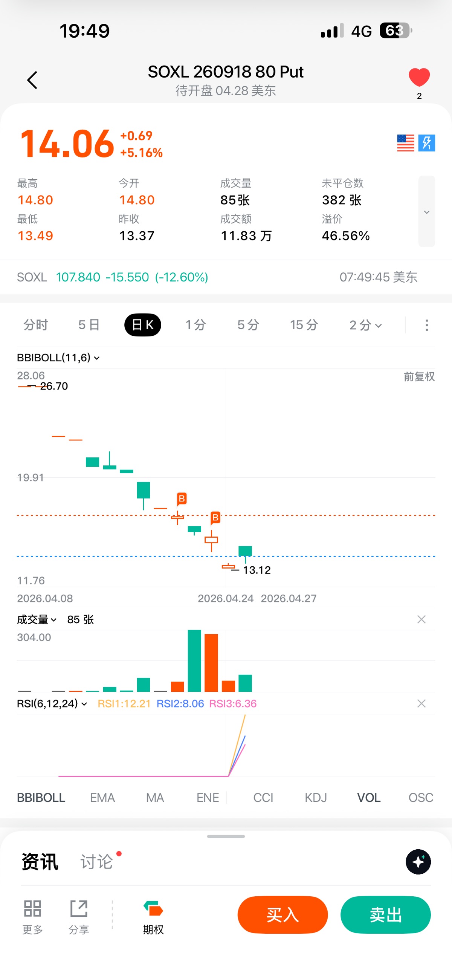
Task: Open the 2分 timeframe dropdown
Action: (365, 325)
